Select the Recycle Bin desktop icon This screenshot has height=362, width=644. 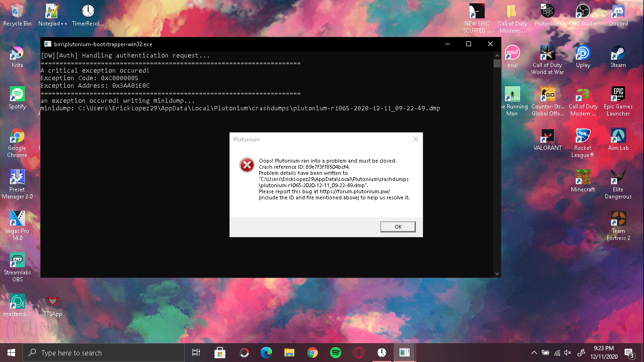point(17,16)
